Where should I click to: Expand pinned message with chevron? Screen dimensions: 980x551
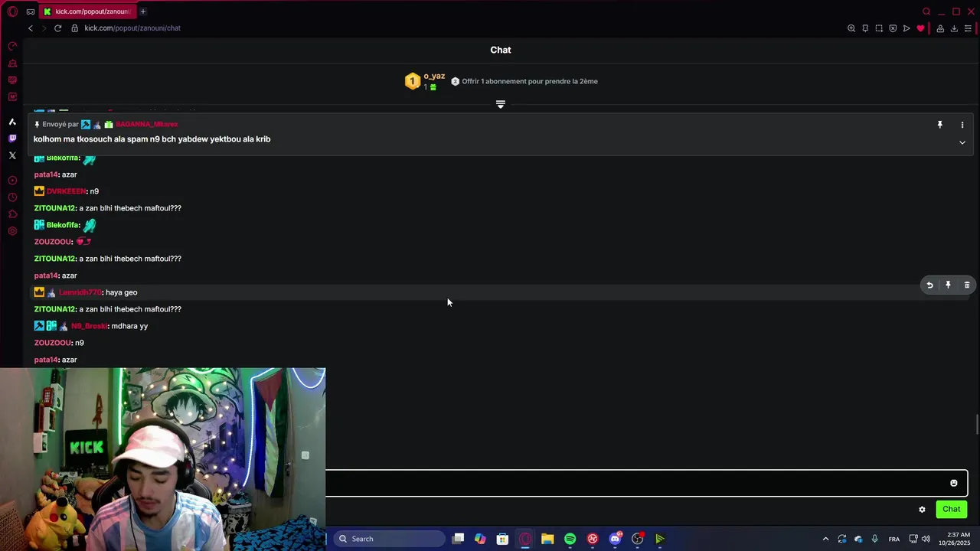click(x=962, y=142)
